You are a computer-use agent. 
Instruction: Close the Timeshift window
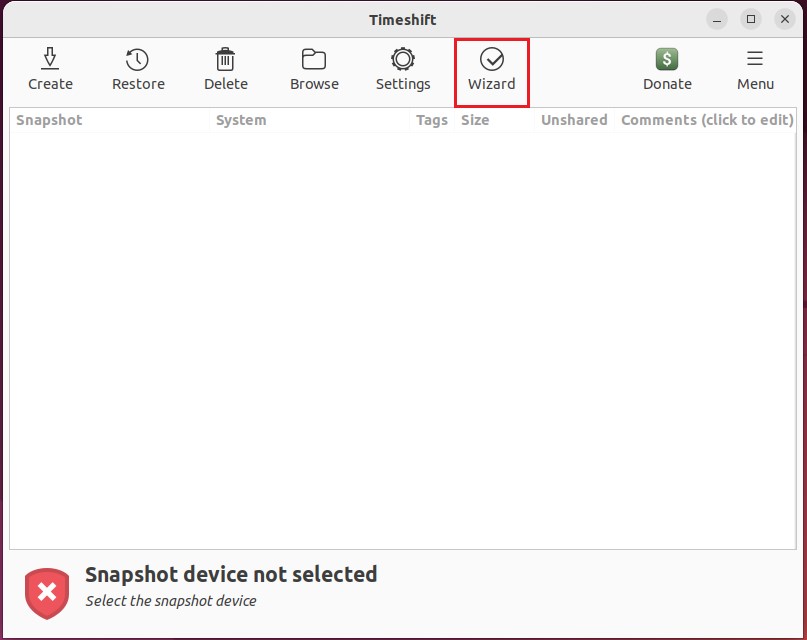(785, 20)
